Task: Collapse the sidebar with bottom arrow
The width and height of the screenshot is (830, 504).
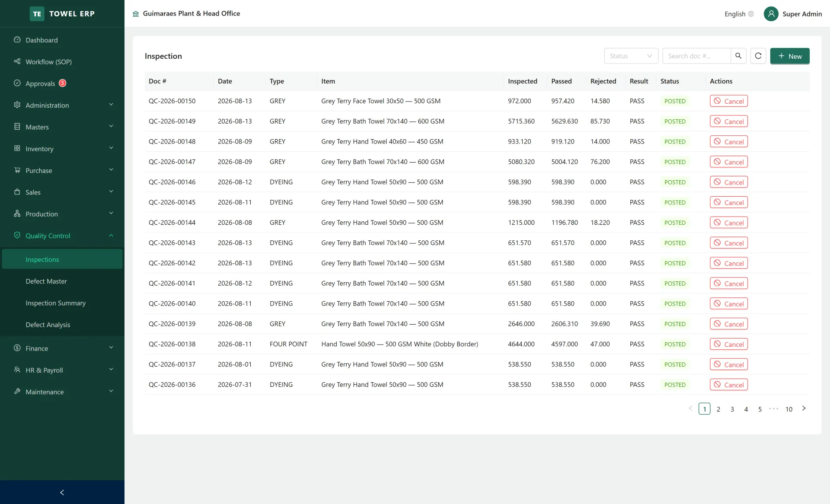Action: 62,492
